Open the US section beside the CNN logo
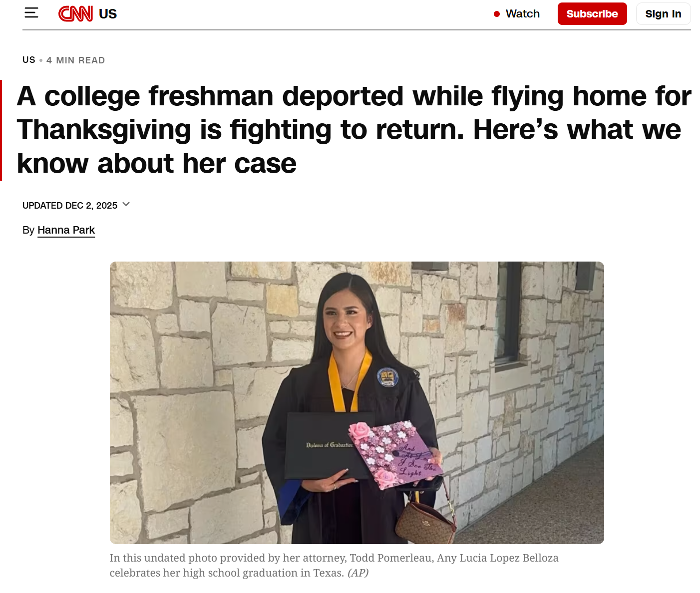Image resolution: width=700 pixels, height=593 pixels. pos(108,14)
